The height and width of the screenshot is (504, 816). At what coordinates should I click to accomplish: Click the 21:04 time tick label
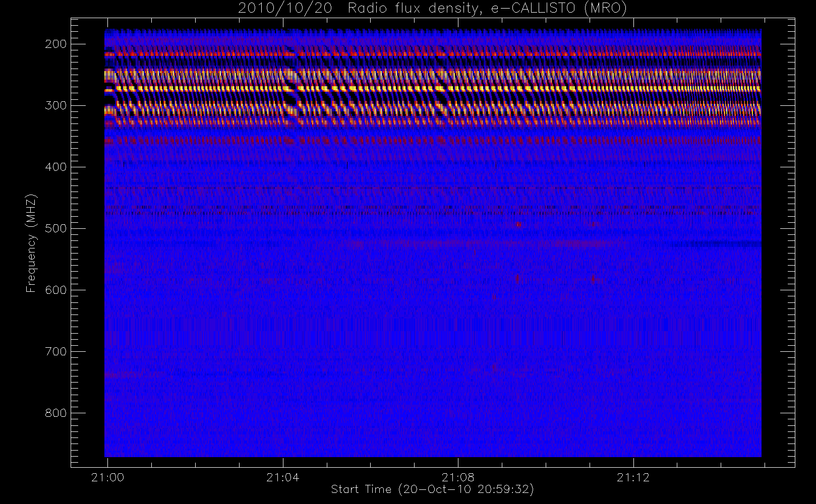[282, 477]
